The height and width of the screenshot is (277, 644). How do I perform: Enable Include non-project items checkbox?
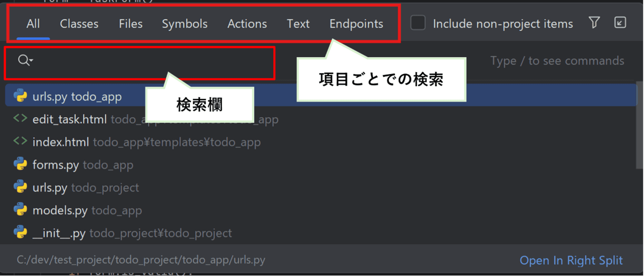(x=418, y=23)
